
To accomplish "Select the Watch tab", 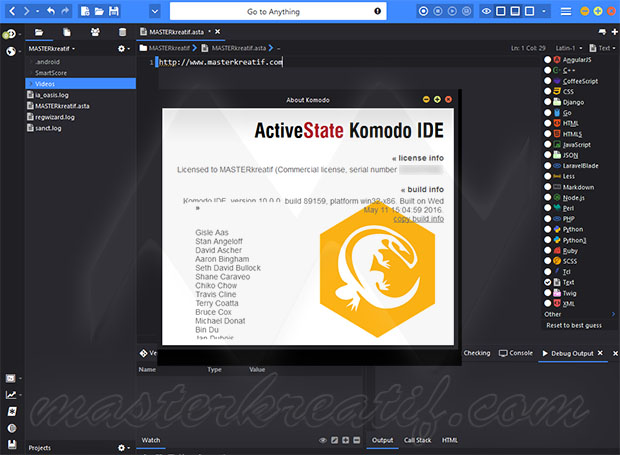I will pyautogui.click(x=151, y=440).
